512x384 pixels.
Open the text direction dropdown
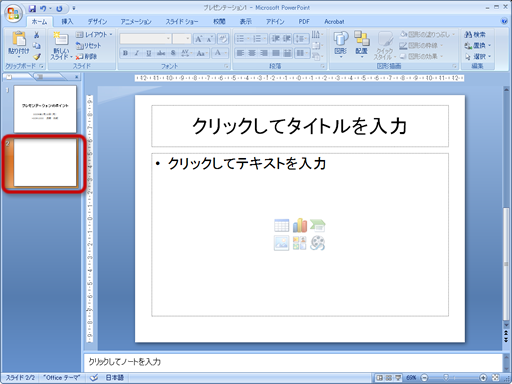coord(317,35)
